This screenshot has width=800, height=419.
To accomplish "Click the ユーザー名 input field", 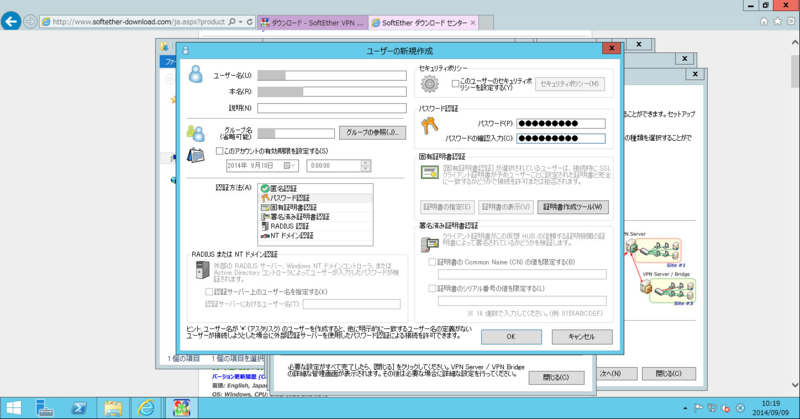I will tap(332, 76).
